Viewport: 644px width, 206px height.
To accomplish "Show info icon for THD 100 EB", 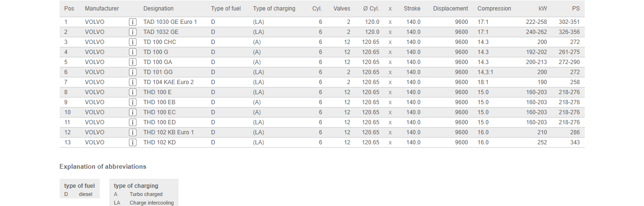I will [133, 102].
